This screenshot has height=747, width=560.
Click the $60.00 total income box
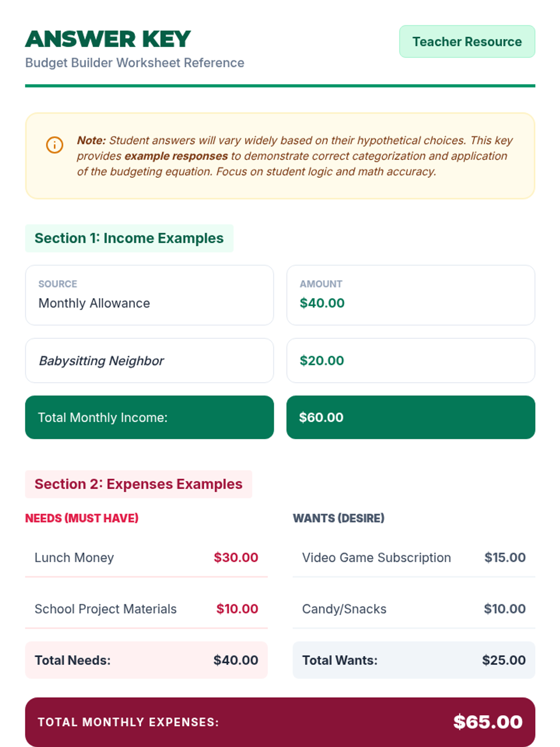click(x=410, y=417)
